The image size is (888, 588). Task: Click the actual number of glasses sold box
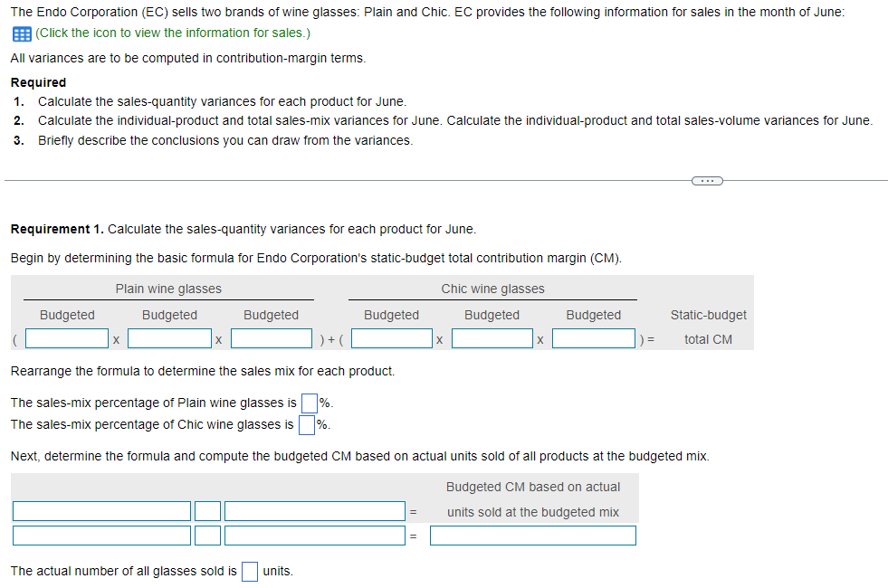pos(250,572)
